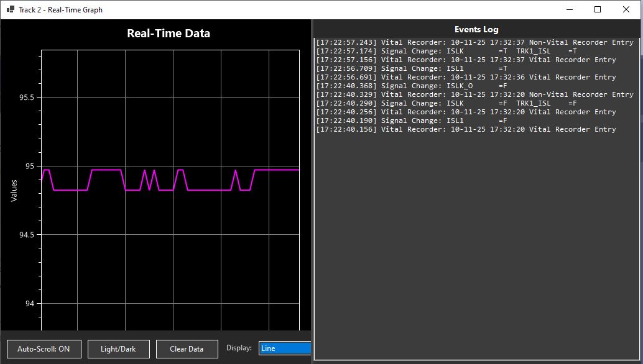Click the app icon in title bar
The width and height of the screenshot is (643, 364).
[x=10, y=9]
